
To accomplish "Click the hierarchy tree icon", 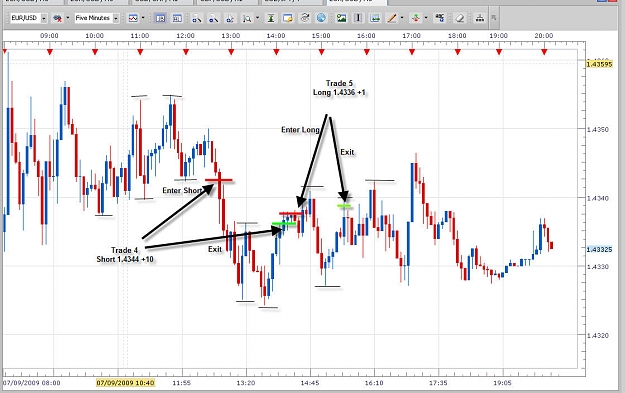I will pyautogui.click(x=480, y=18).
